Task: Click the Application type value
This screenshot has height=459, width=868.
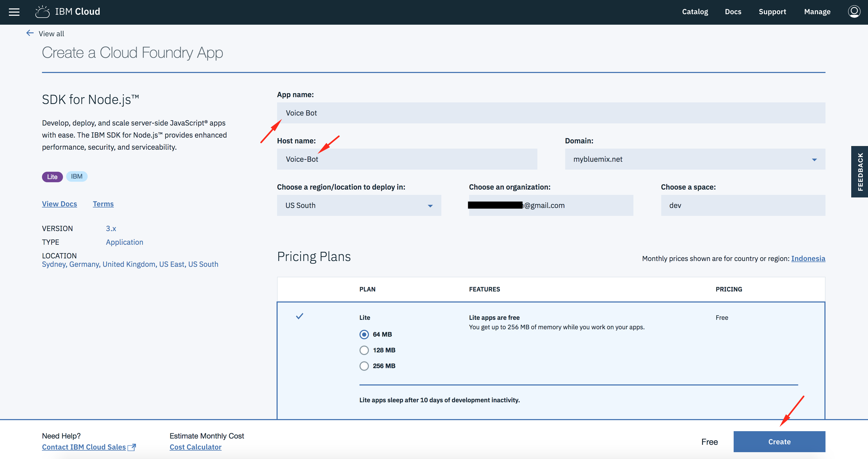Action: (124, 242)
